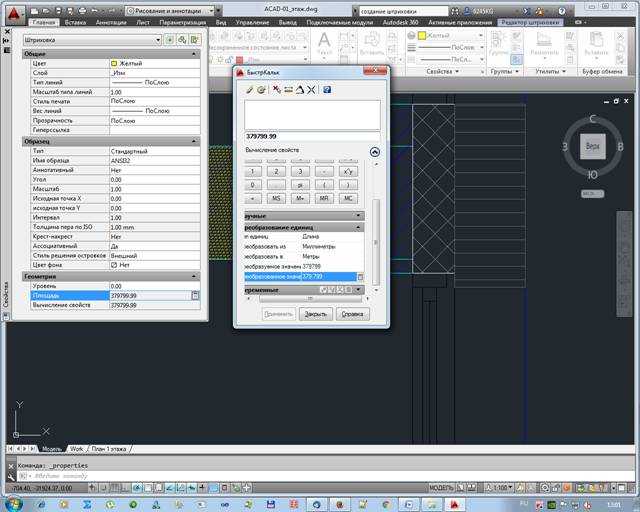This screenshot has height=512, width=640.
Task: Click the ViewCube top face 'Верх'
Action: pyautogui.click(x=592, y=145)
